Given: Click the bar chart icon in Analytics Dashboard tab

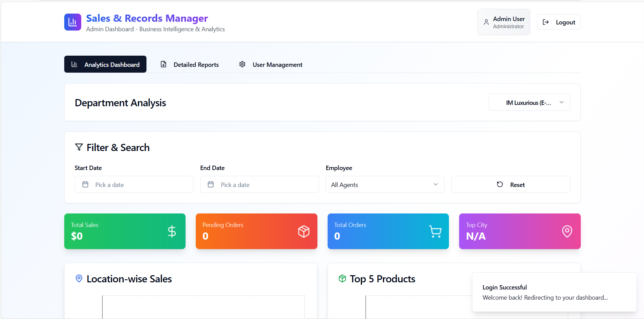Looking at the screenshot, I should click(x=74, y=64).
